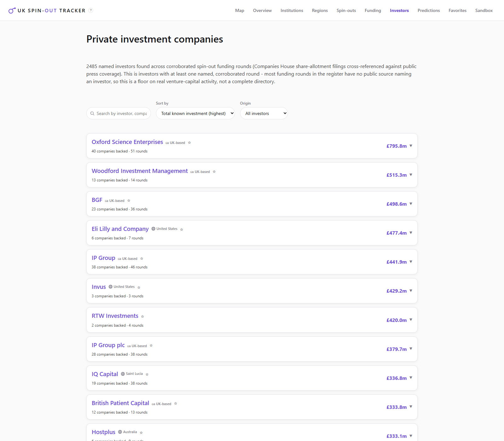This screenshot has width=504, height=441.
Task: Expand Eli Lilly £477.4m row arrow
Action: [411, 233]
